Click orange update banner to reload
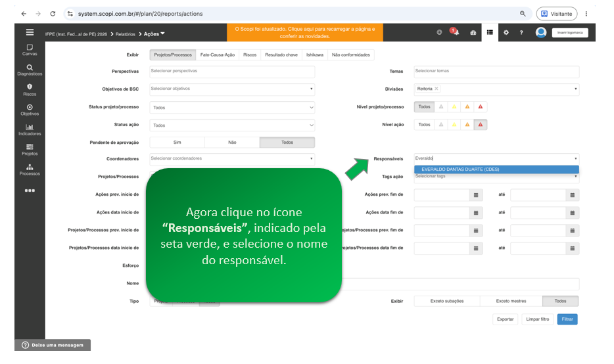Screen dimensions: 614x364 click(304, 32)
